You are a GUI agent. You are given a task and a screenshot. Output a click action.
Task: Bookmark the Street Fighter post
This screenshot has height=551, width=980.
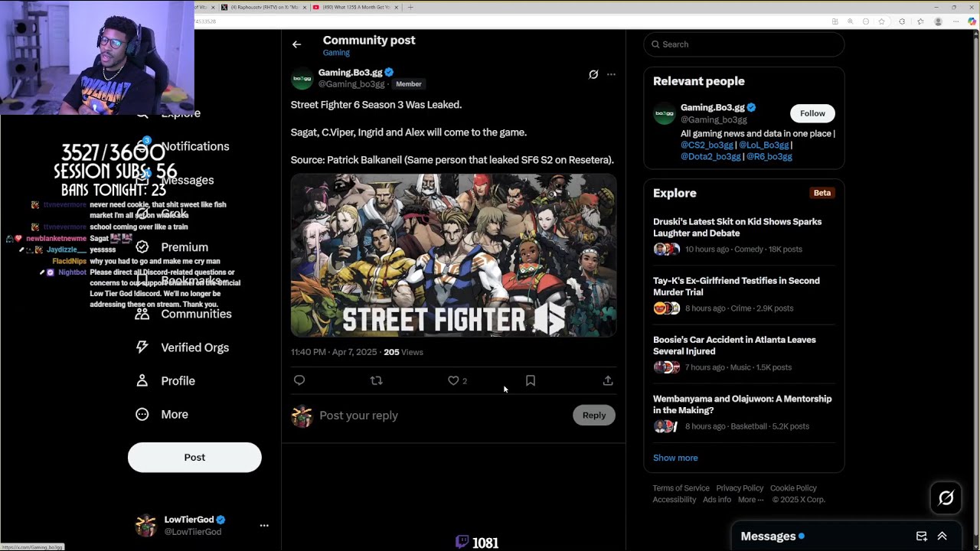coord(530,380)
